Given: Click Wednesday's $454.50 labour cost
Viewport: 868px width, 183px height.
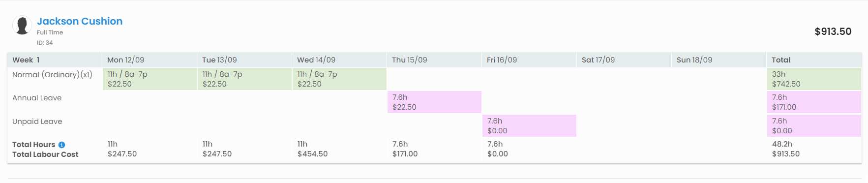Looking at the screenshot, I should coord(312,154).
